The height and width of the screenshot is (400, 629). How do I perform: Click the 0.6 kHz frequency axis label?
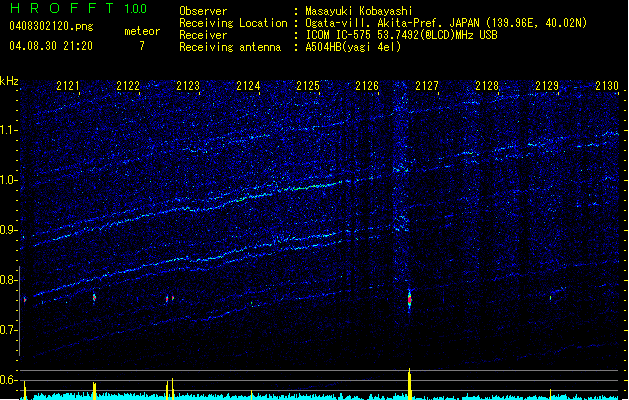[9, 380]
